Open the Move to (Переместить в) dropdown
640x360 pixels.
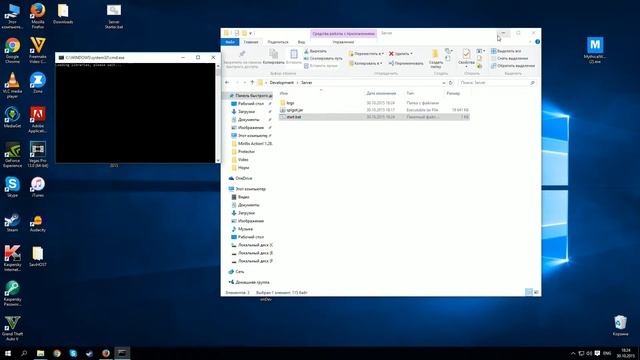tap(366, 53)
